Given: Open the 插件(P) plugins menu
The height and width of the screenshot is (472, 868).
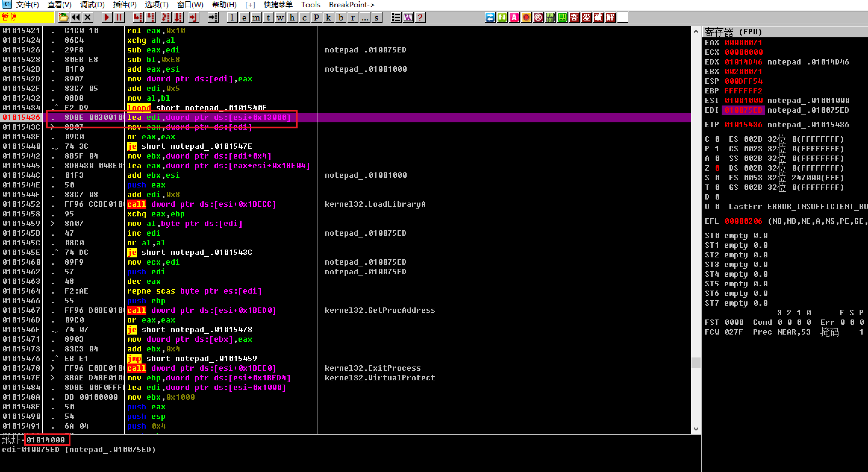Looking at the screenshot, I should [x=125, y=5].
